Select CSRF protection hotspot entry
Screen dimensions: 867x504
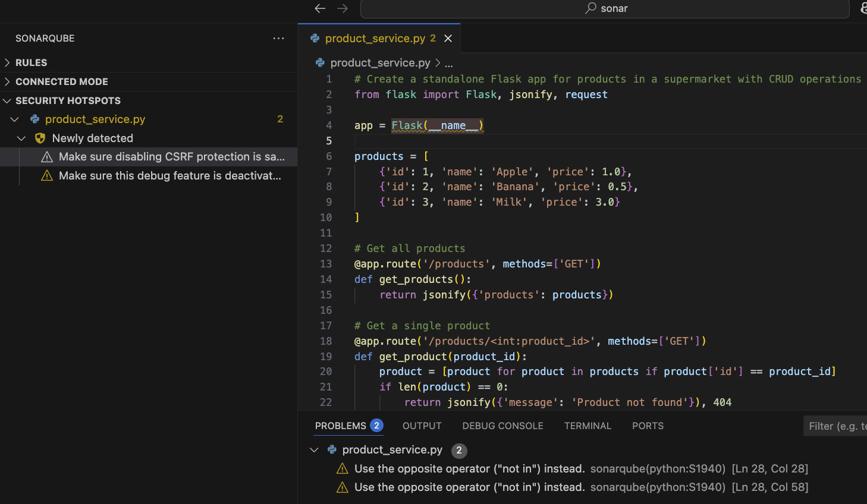tap(149, 157)
